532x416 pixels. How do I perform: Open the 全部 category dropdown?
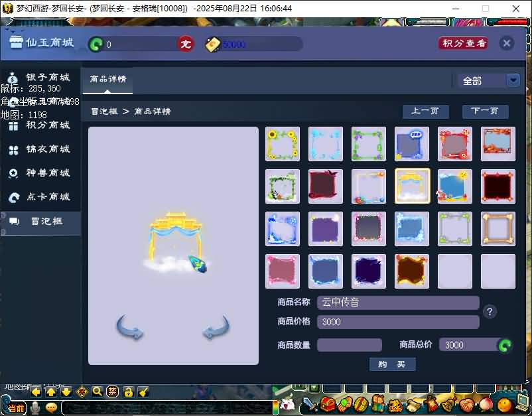tap(513, 80)
